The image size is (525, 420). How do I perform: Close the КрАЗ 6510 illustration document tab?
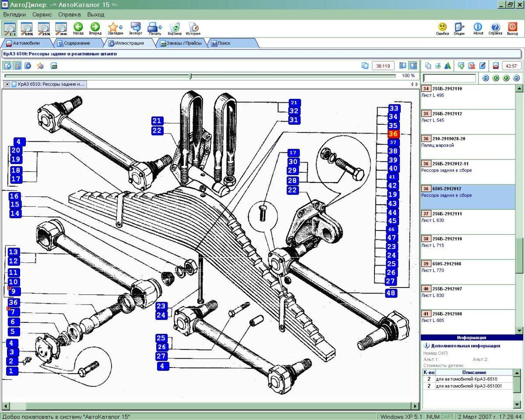(7, 84)
